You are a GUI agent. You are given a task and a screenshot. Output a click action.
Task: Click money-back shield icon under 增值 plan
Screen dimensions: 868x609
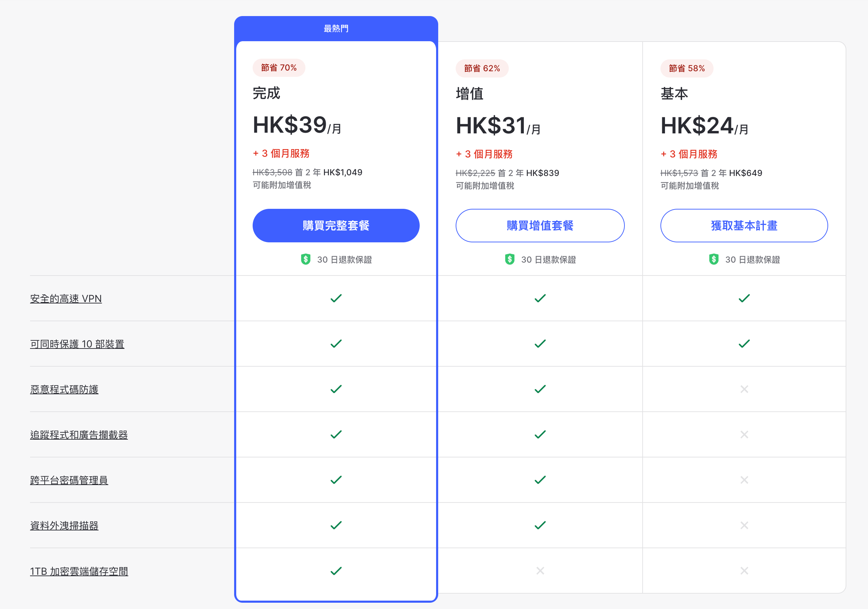509,259
